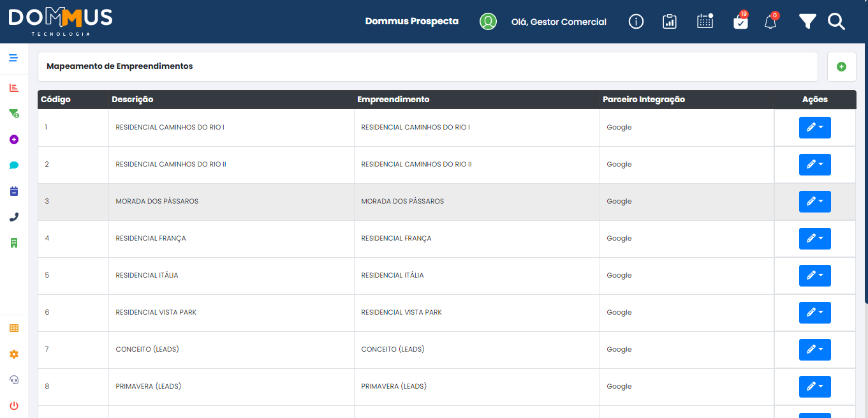Image resolution: width=868 pixels, height=418 pixels.
Task: Click the red power logout icon
Action: pyautogui.click(x=14, y=406)
